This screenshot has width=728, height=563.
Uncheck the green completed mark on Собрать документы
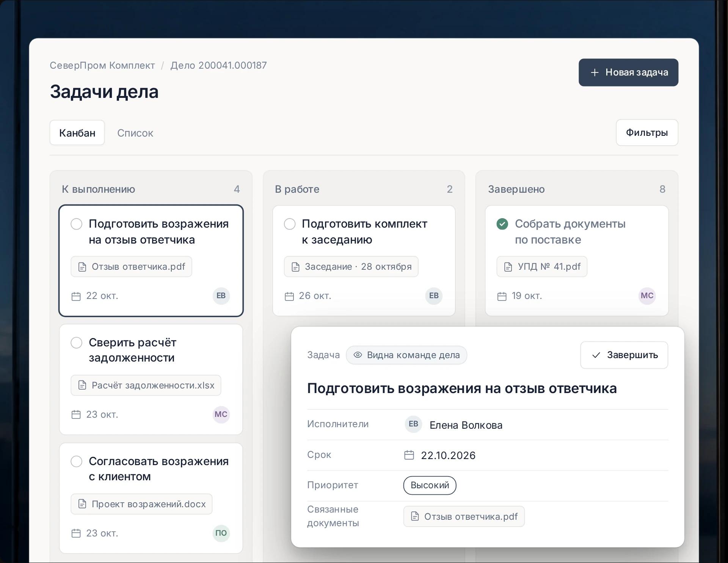[502, 224]
